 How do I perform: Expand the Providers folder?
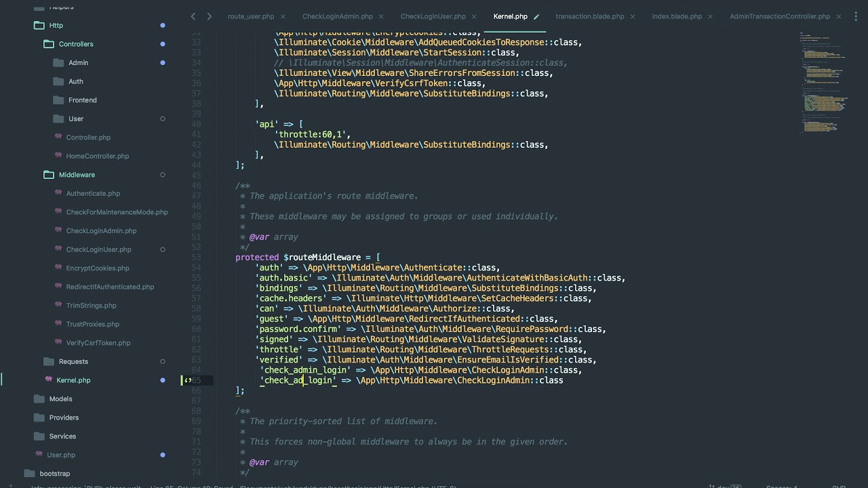[56, 418]
